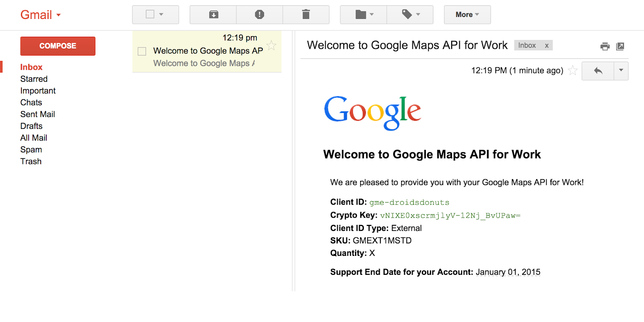Open the Spam folder
The width and height of the screenshot is (644, 322).
pyautogui.click(x=31, y=150)
